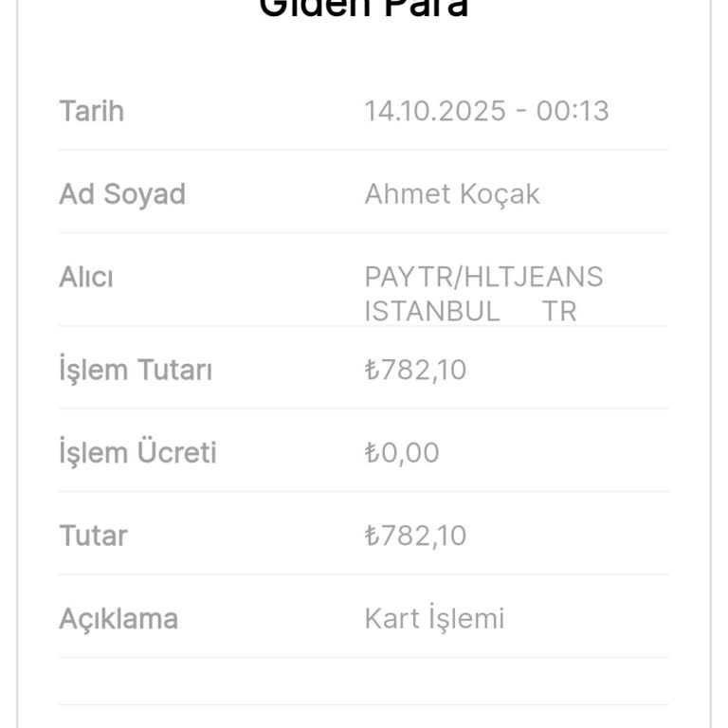Select the İşlem Ücreti label
The width and height of the screenshot is (728, 728).
(x=137, y=452)
